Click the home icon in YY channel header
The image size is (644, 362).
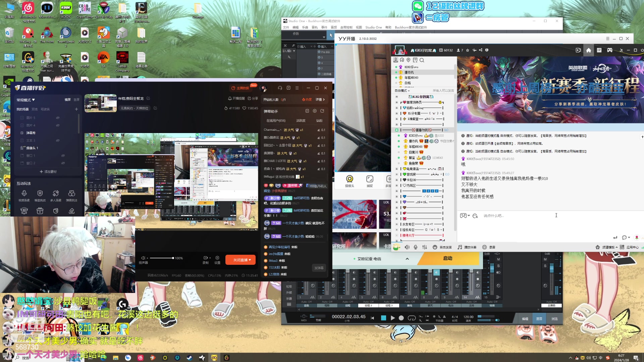coord(588,50)
